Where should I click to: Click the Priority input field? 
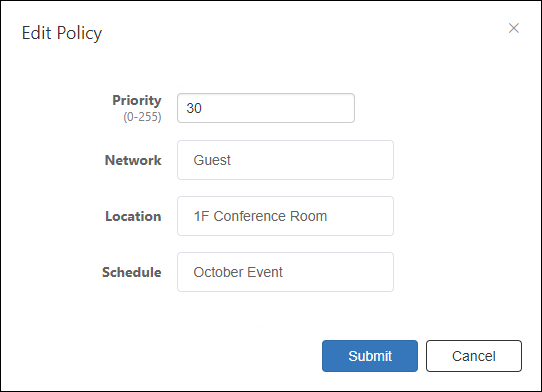tap(266, 108)
